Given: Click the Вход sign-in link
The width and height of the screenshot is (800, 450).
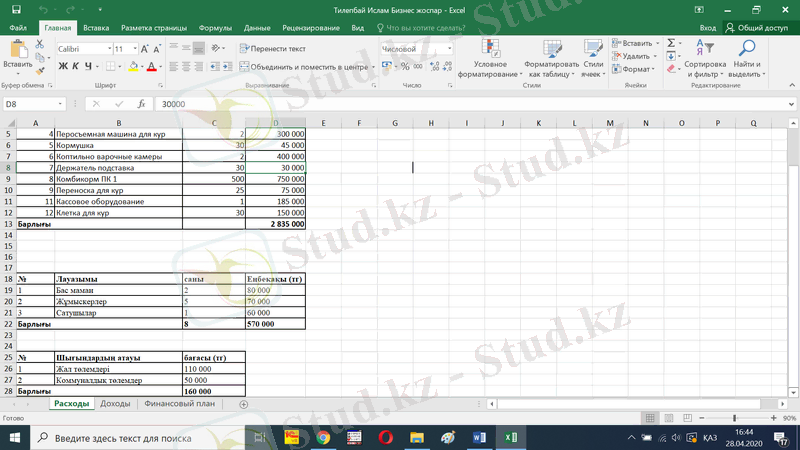Looking at the screenshot, I should click(x=708, y=28).
